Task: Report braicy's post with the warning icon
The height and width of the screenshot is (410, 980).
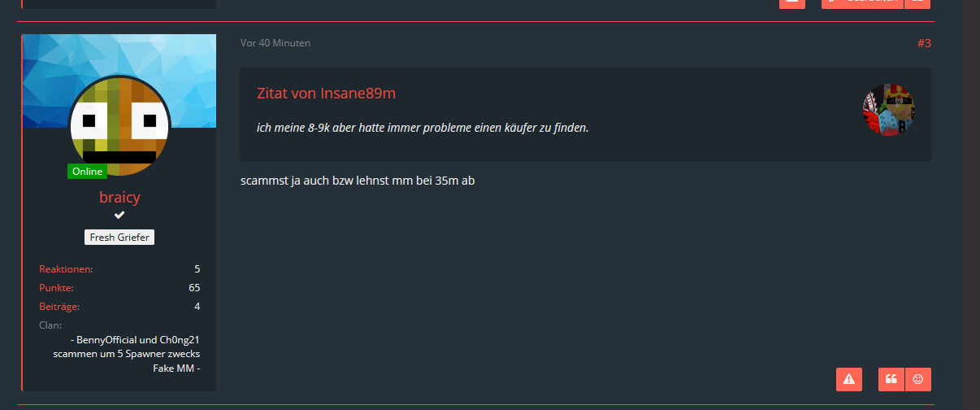Action: pyautogui.click(x=848, y=379)
